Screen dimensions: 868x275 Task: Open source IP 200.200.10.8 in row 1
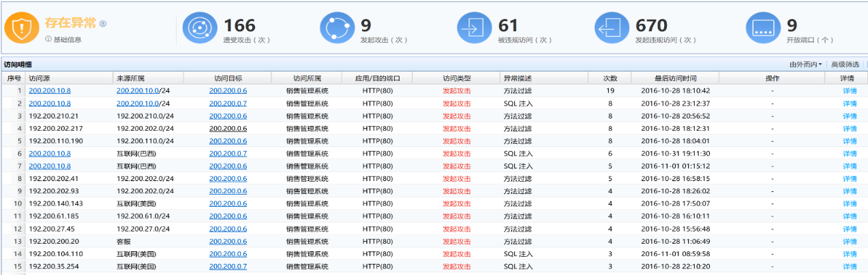coord(50,91)
